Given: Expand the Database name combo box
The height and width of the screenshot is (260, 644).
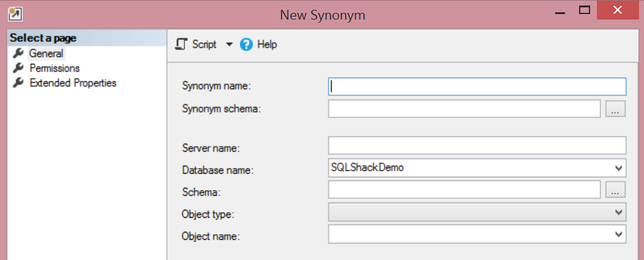Looking at the screenshot, I should pyautogui.click(x=617, y=168).
